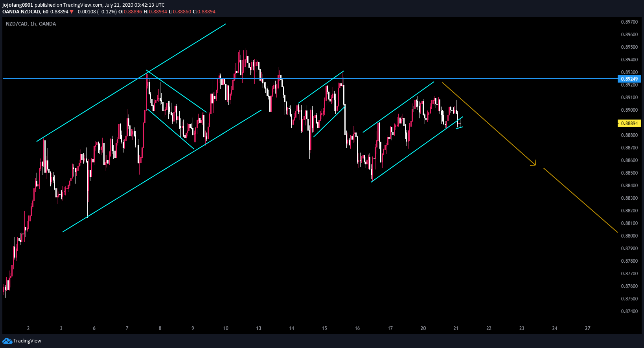Click the 0.89500 price axis label
Screen dimensions: 644x348
click(x=629, y=47)
